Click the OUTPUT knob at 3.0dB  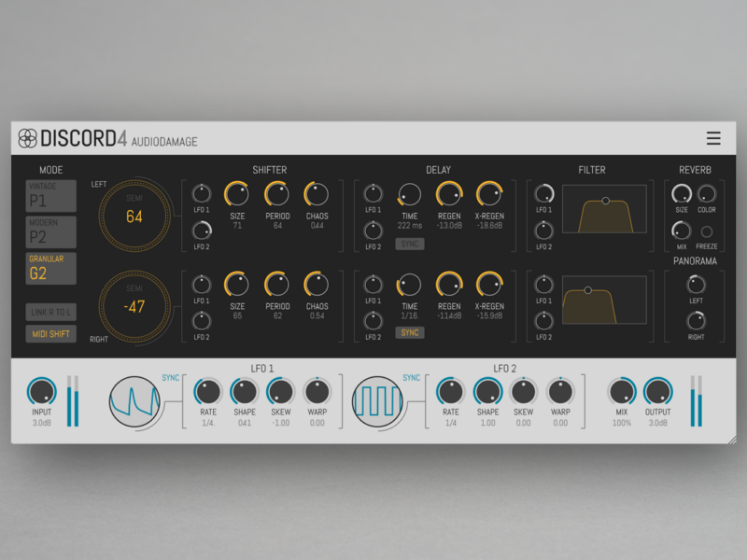point(658,391)
